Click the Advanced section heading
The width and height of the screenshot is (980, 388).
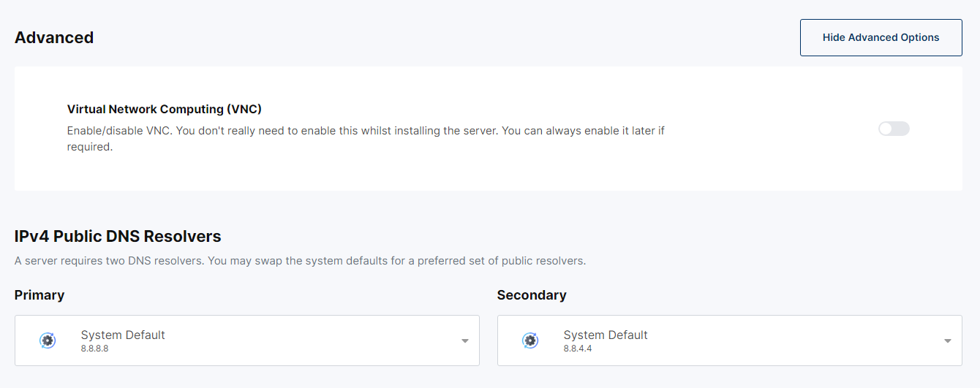tap(54, 37)
